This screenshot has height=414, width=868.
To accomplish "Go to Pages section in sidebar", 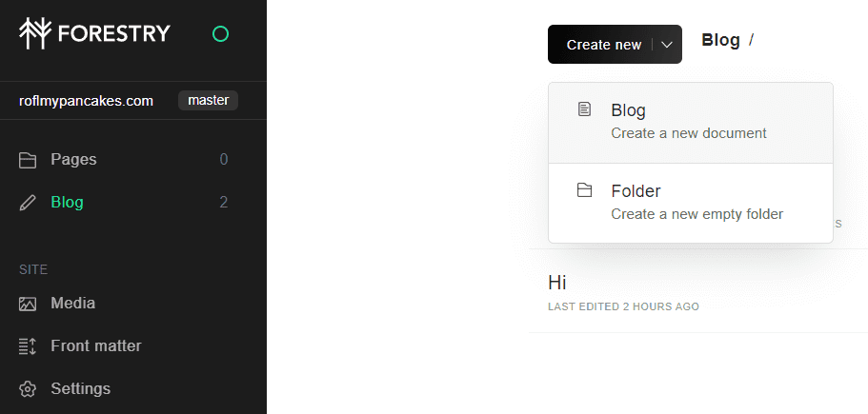I will pyautogui.click(x=73, y=160).
